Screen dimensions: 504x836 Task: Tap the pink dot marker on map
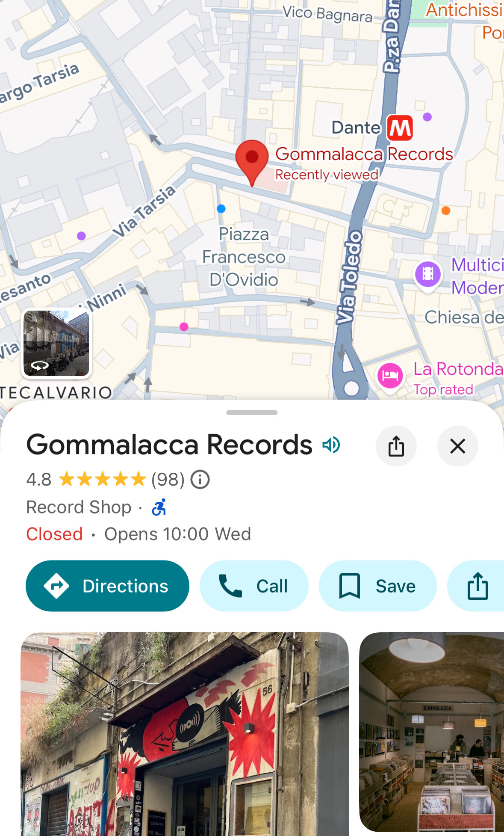pyautogui.click(x=184, y=327)
